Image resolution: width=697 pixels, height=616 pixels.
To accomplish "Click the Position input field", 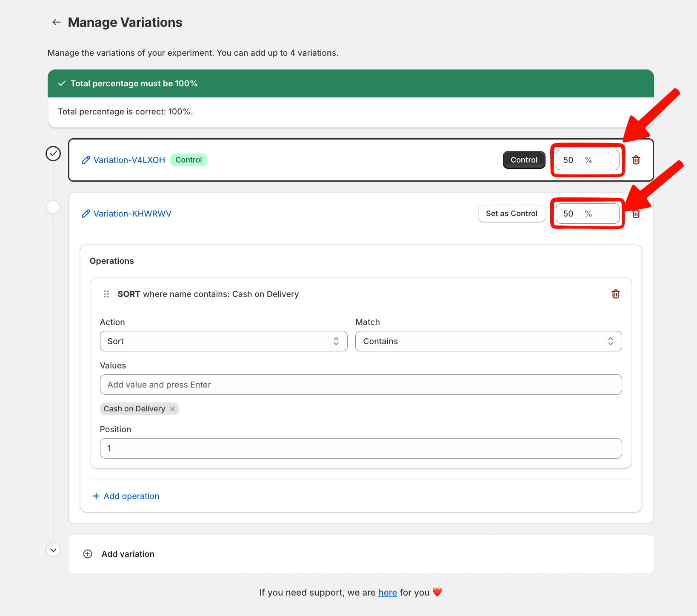I will point(360,448).
